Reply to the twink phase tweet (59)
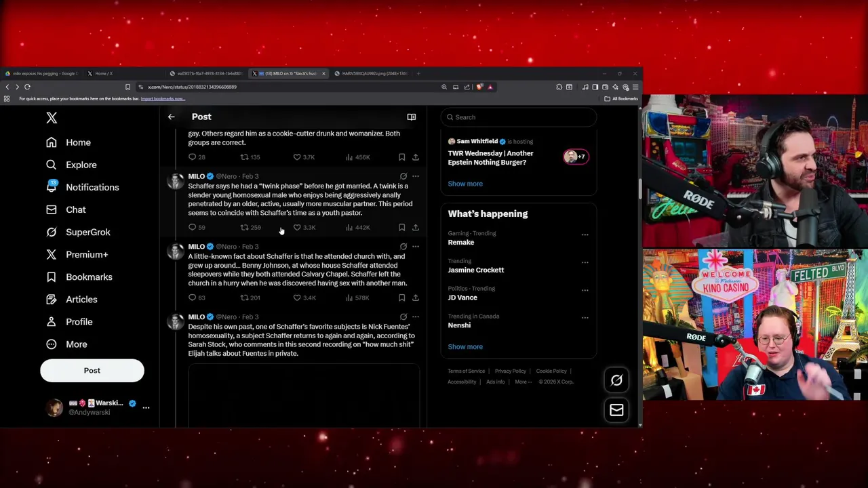The image size is (868, 488). point(196,228)
